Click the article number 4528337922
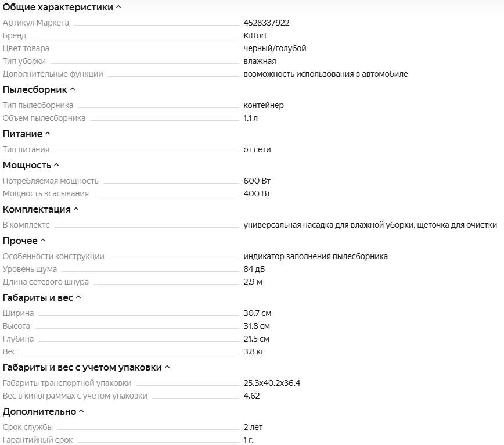504x445 pixels. click(x=267, y=23)
